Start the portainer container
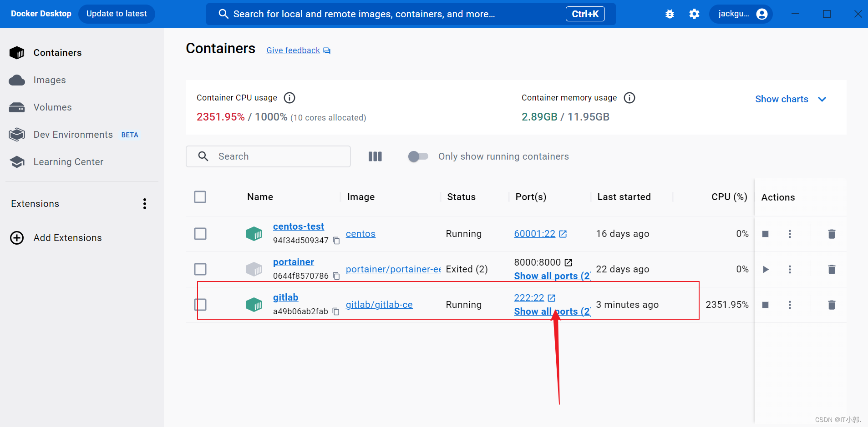 (x=766, y=269)
